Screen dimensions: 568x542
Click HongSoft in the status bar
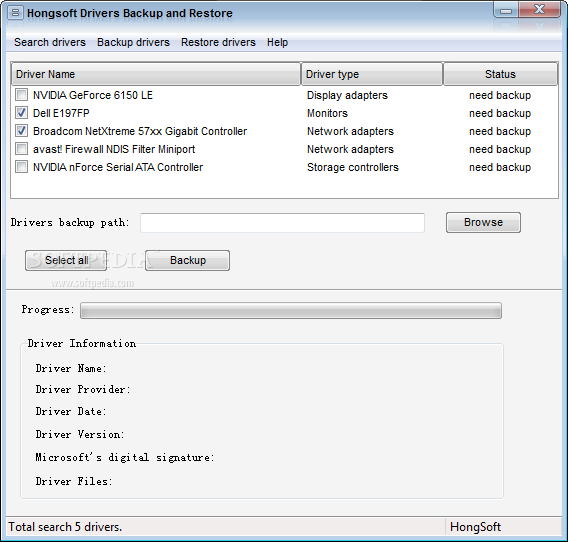(475, 527)
